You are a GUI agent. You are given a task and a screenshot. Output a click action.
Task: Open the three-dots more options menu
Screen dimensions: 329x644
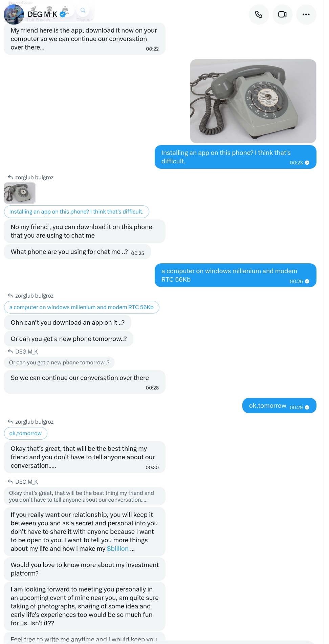(306, 14)
